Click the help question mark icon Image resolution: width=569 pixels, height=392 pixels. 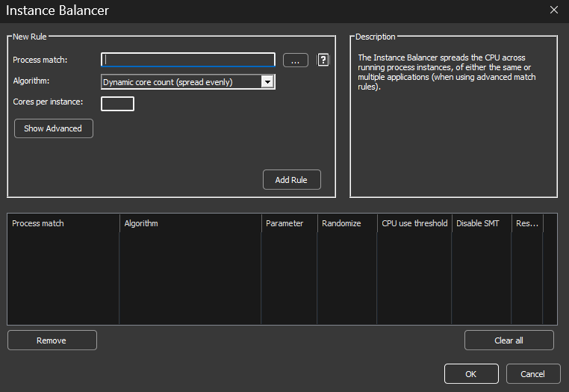323,60
